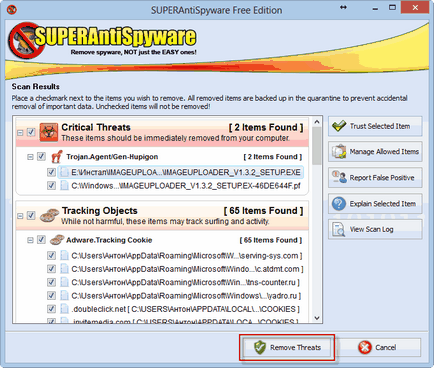Click the SUPERAntiSpyware title bar app icon
Image resolution: width=434 pixels, height=368 pixels.
pos(12,10)
